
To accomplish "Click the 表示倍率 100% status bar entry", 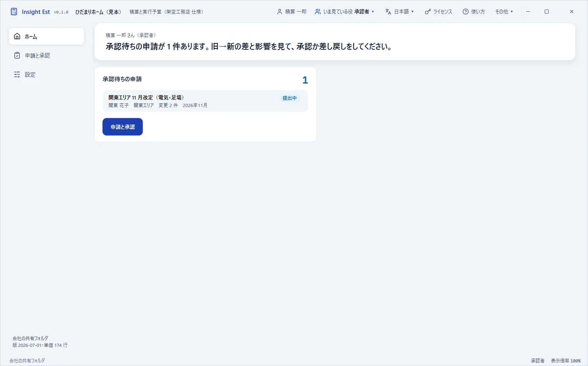I will (x=566, y=361).
